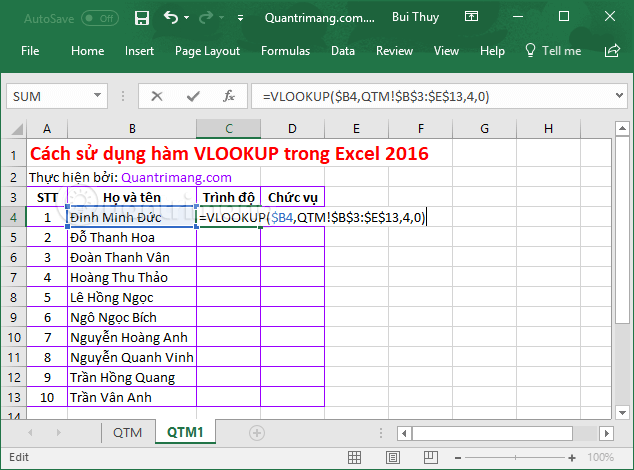Select column A header

coord(47,129)
